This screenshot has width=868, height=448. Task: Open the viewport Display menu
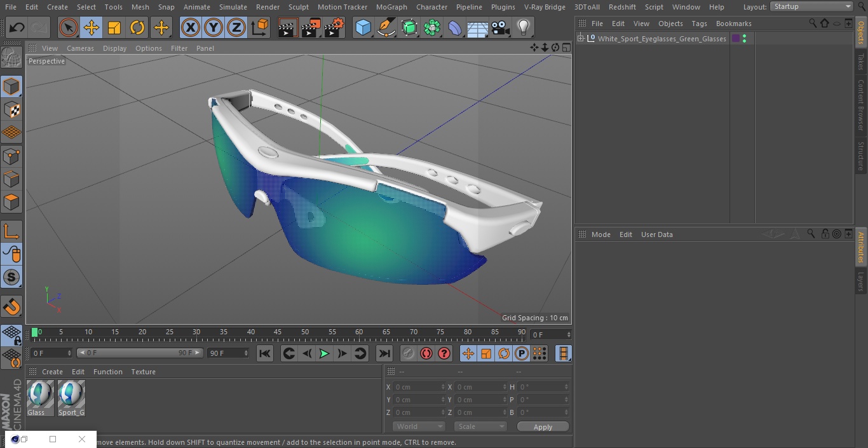114,48
